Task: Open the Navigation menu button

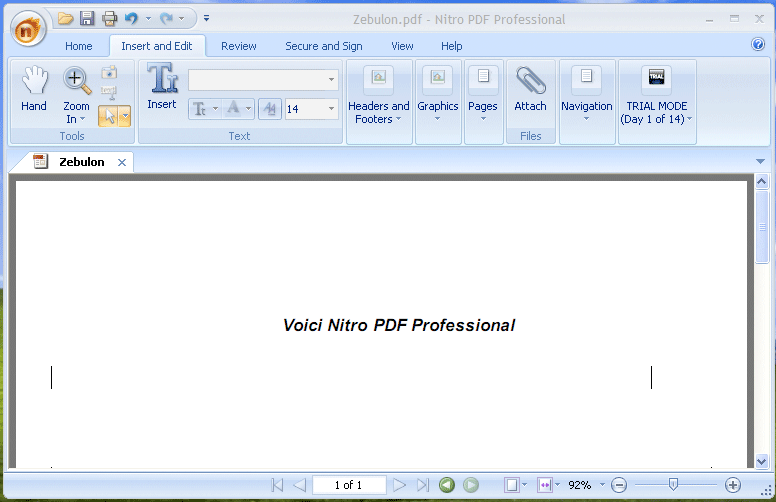Action: pos(587,101)
